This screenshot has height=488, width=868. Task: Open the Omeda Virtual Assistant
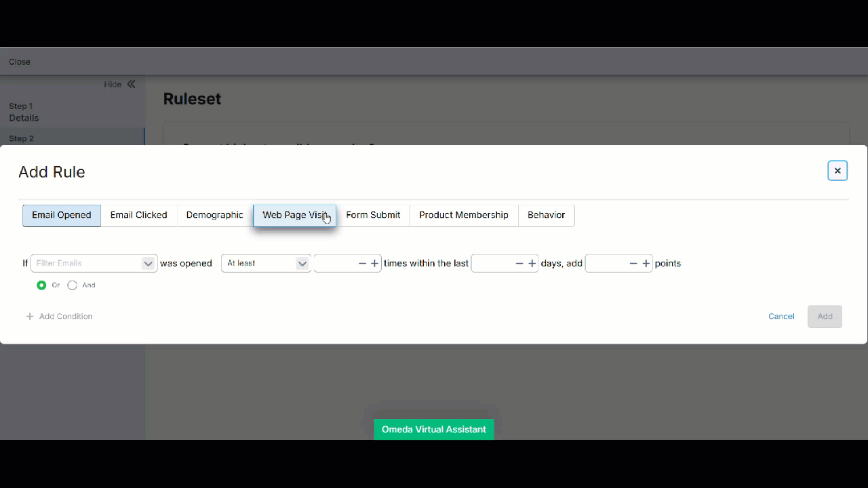[x=434, y=430]
